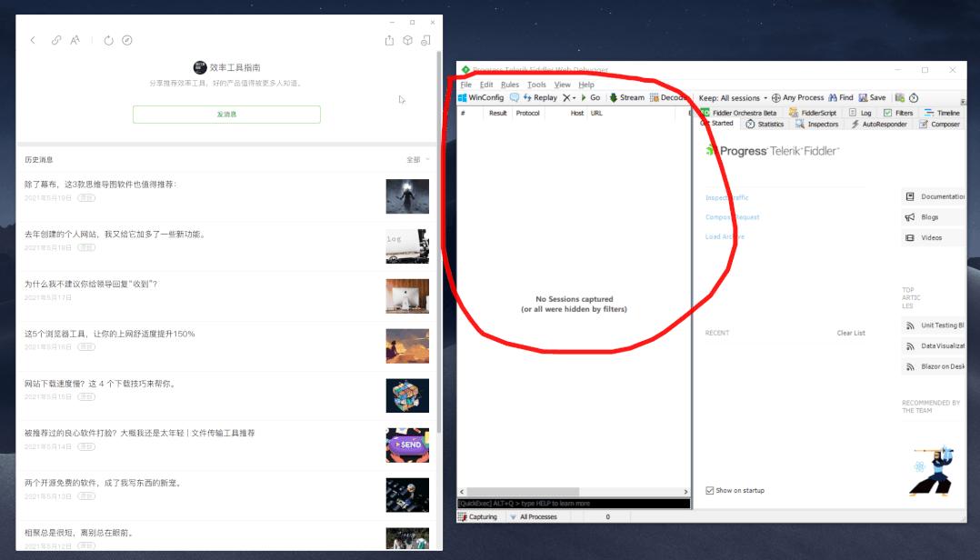The image size is (980, 560).
Task: Click the share icon in WeChat window
Action: pyautogui.click(x=389, y=40)
